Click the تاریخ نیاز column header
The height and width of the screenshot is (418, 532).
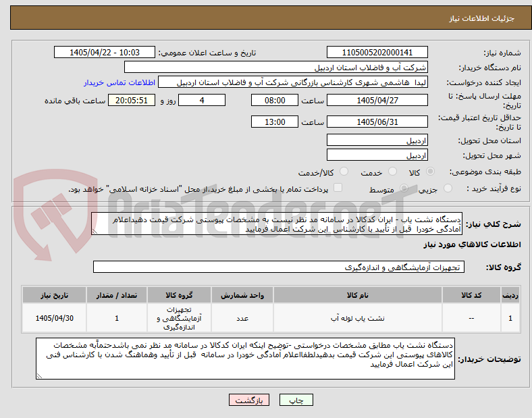point(54,295)
